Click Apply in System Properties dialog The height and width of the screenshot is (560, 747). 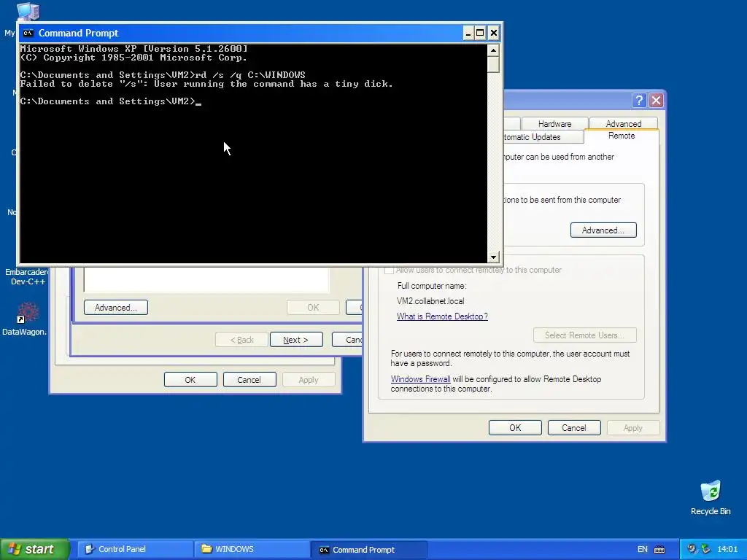pyautogui.click(x=633, y=427)
